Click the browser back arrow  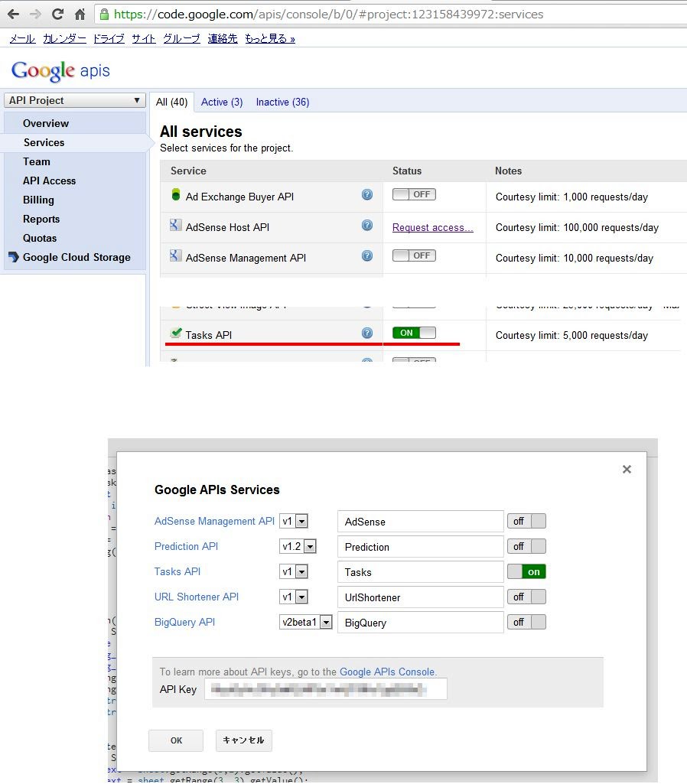(13, 14)
